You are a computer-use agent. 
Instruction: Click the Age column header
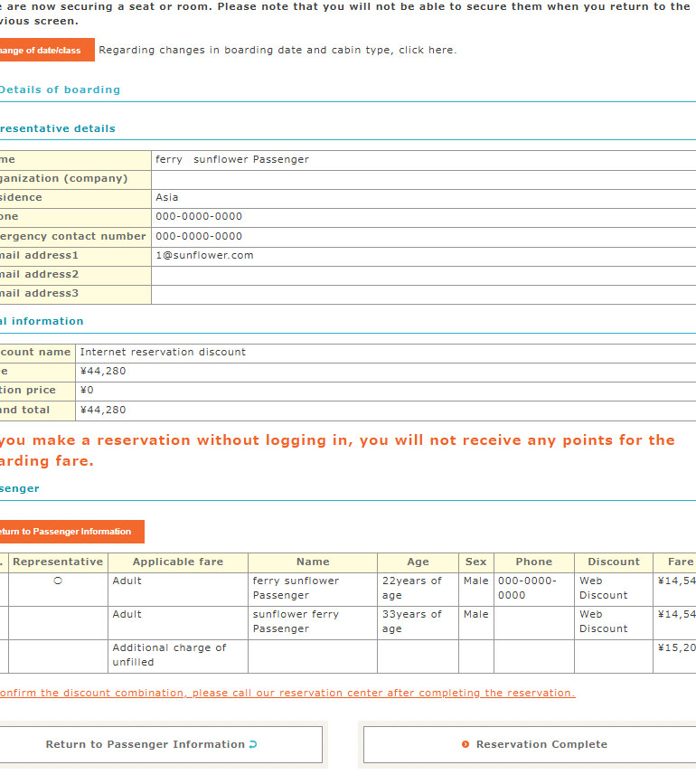[418, 562]
